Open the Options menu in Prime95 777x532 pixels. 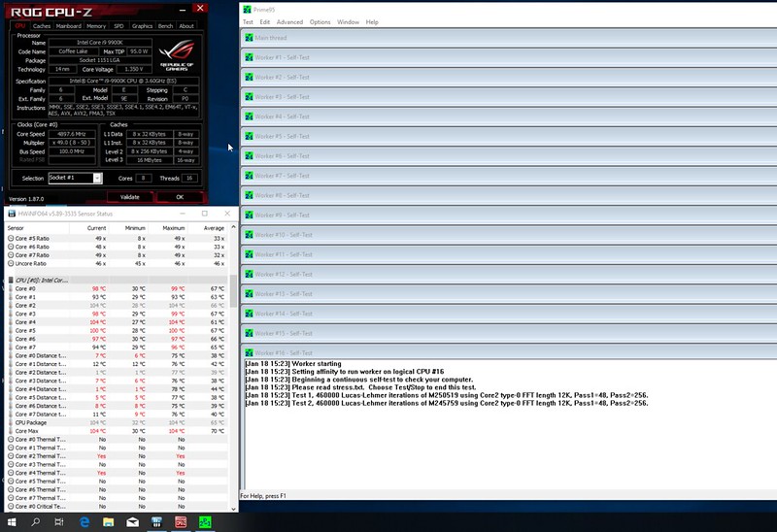[x=320, y=21]
